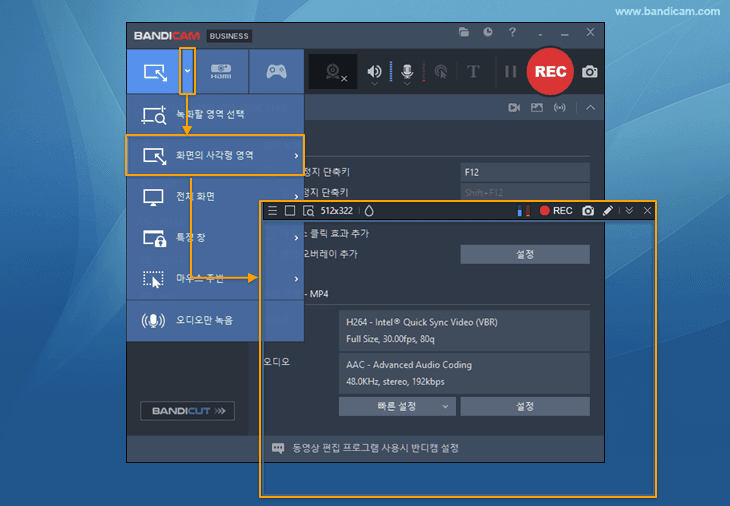Viewport: 730px width, 506px height.
Task: Click volume level meter on rectangle bar
Action: tap(523, 211)
